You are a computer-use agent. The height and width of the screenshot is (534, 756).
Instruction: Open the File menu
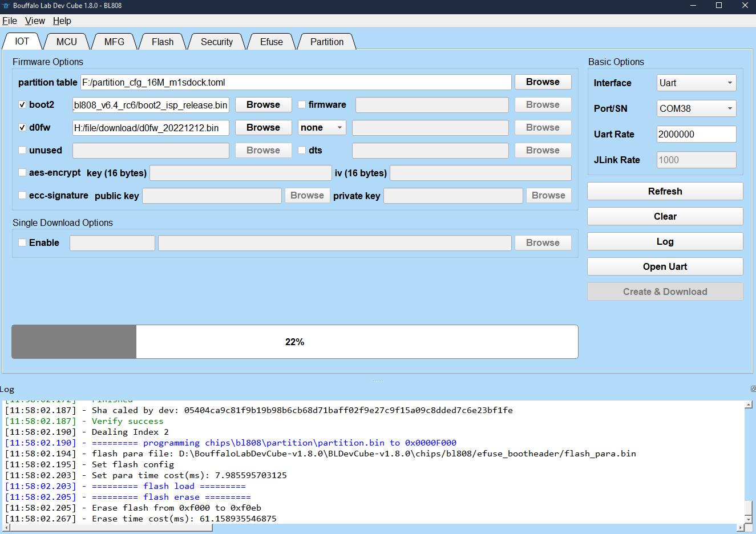point(10,21)
